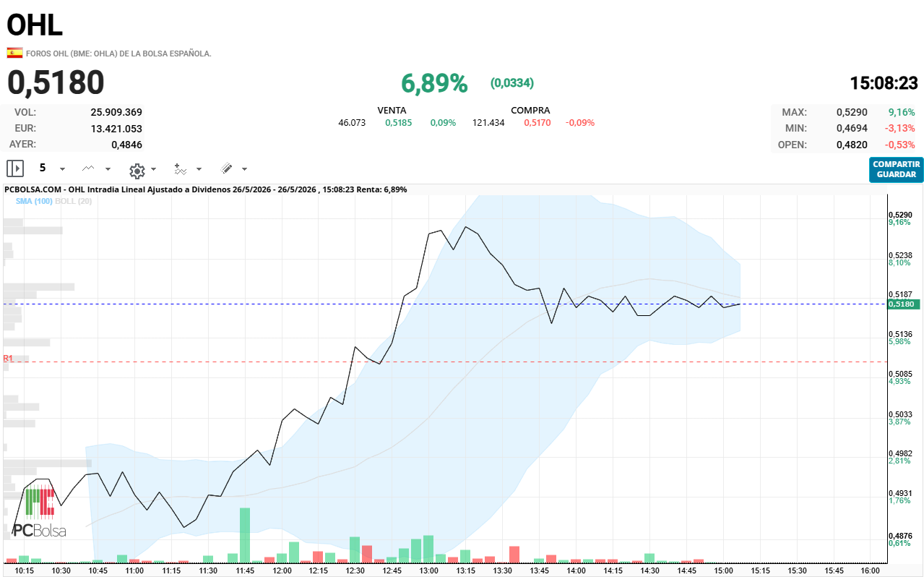
Task: Click the COMPRA column header
Action: pyautogui.click(x=530, y=111)
